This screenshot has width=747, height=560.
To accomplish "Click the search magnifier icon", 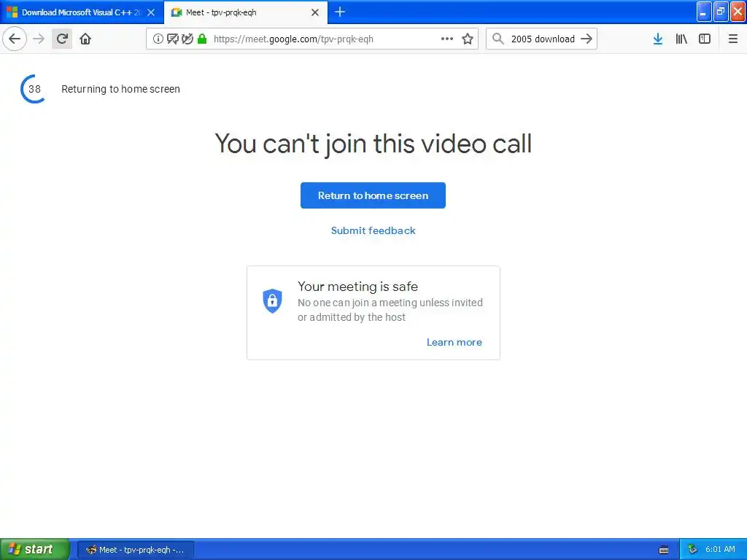I will tap(498, 39).
